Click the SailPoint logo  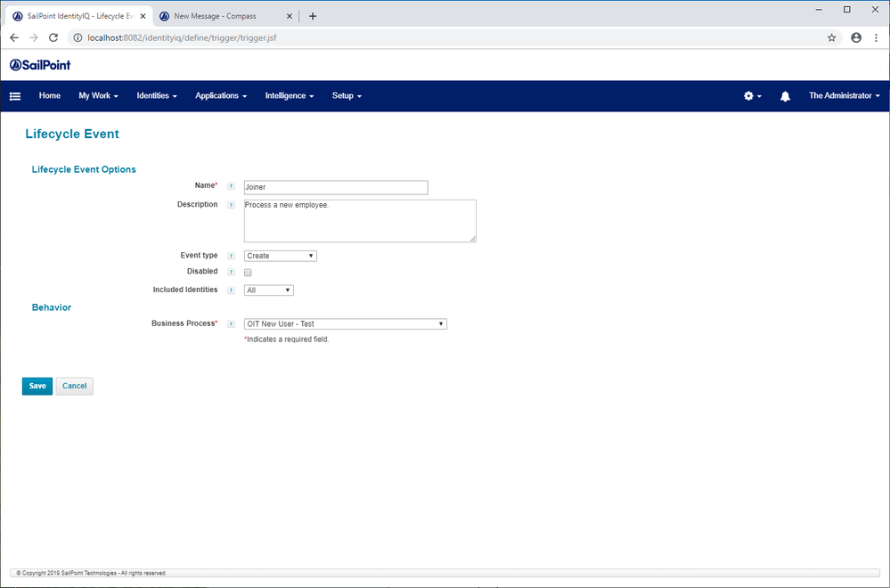(x=40, y=65)
